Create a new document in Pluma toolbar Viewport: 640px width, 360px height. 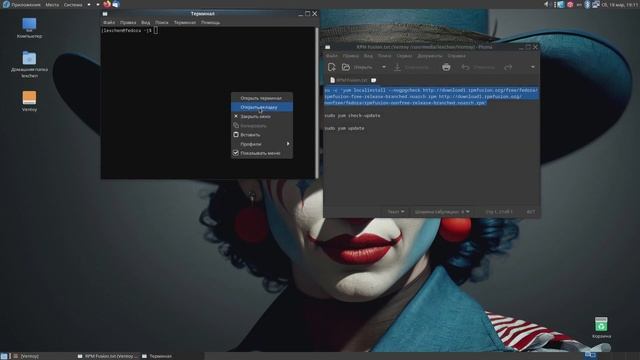tap(331, 67)
